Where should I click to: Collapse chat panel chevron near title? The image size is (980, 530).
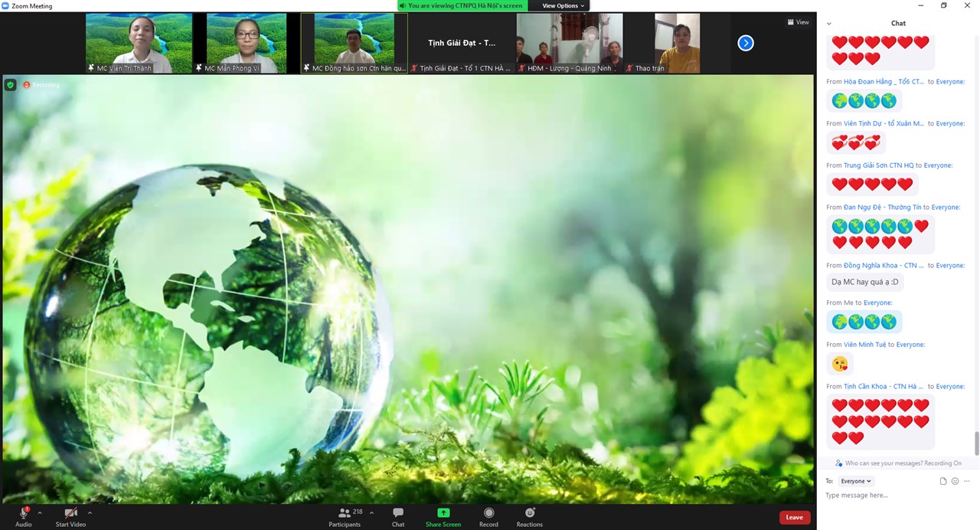(x=829, y=24)
